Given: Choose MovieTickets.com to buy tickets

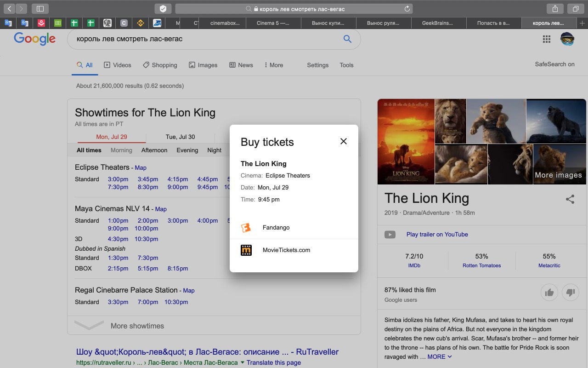Looking at the screenshot, I should 294,250.
